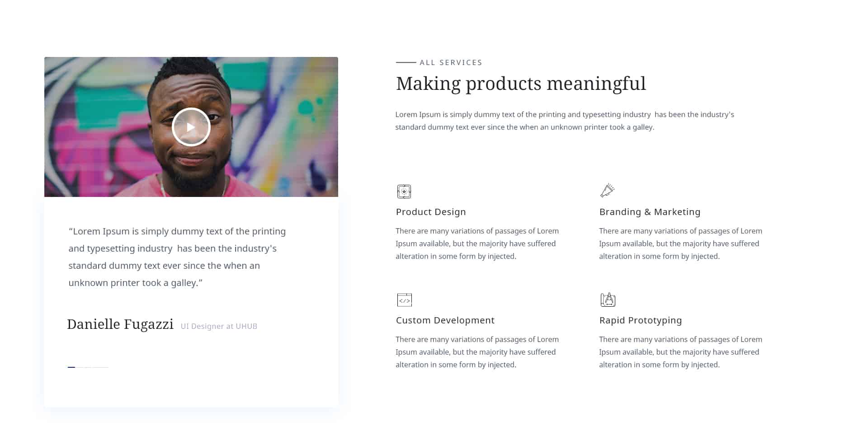
Task: Click the testimonial quote text
Action: [x=177, y=257]
